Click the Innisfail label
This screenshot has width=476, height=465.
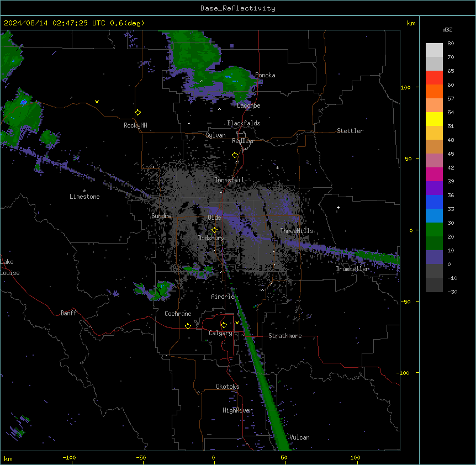coord(229,180)
